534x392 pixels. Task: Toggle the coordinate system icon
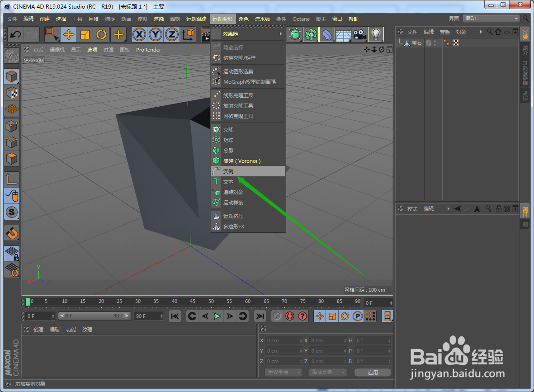click(x=189, y=34)
